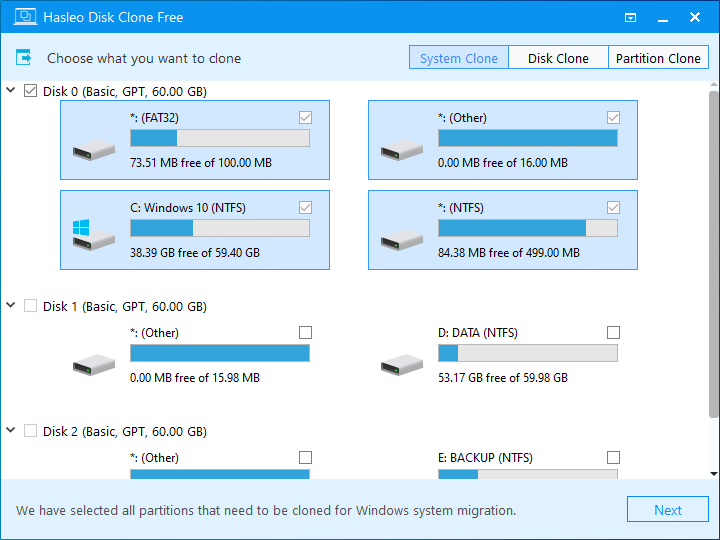Image resolution: width=720 pixels, height=540 pixels.
Task: Collapse the Disk 2 partition list
Action: [x=11, y=430]
